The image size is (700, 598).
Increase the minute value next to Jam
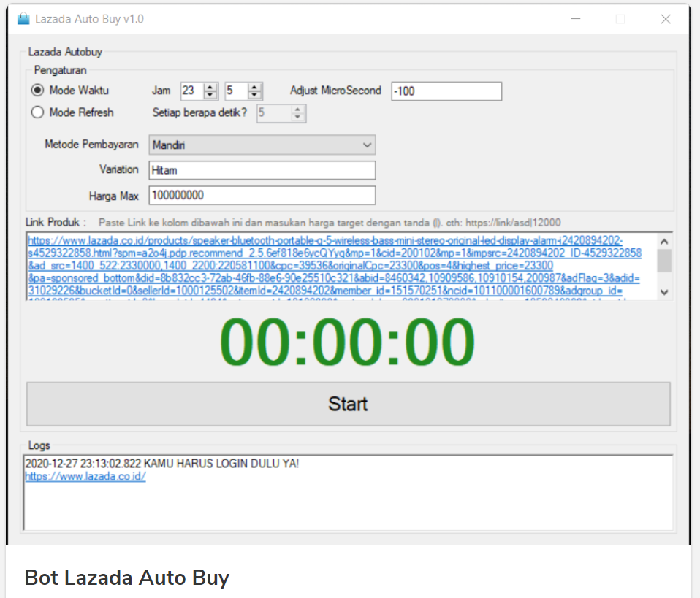click(x=254, y=88)
